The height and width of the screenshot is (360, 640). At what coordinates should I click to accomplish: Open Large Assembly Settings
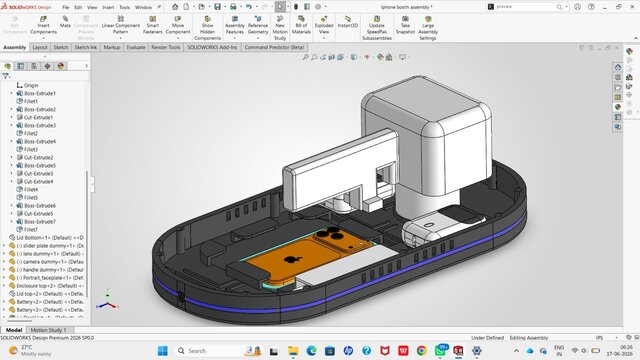(x=428, y=28)
